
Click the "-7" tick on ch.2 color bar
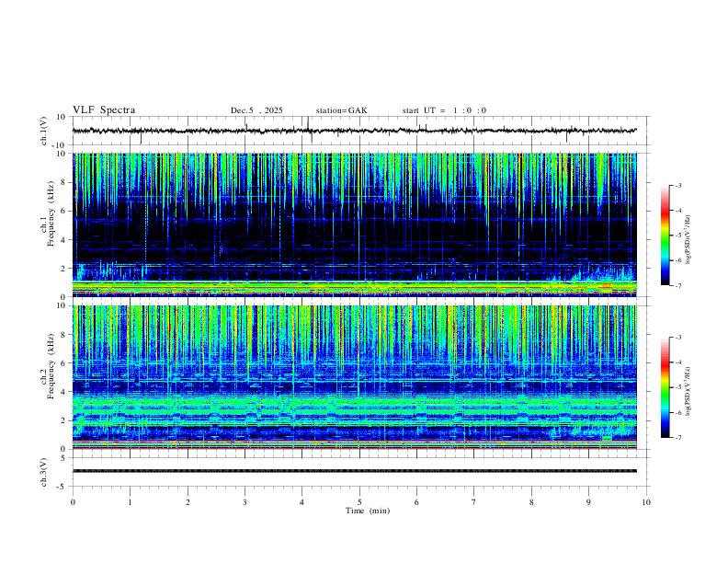(x=677, y=438)
